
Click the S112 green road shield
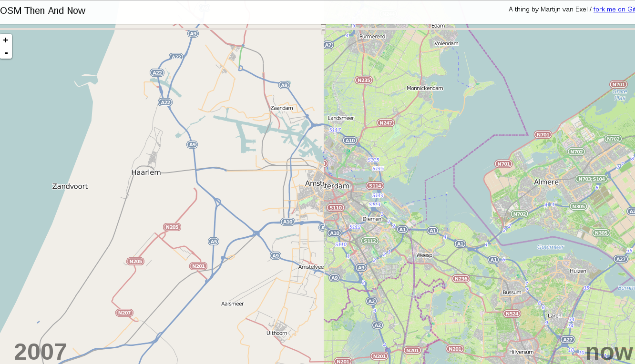tap(370, 241)
